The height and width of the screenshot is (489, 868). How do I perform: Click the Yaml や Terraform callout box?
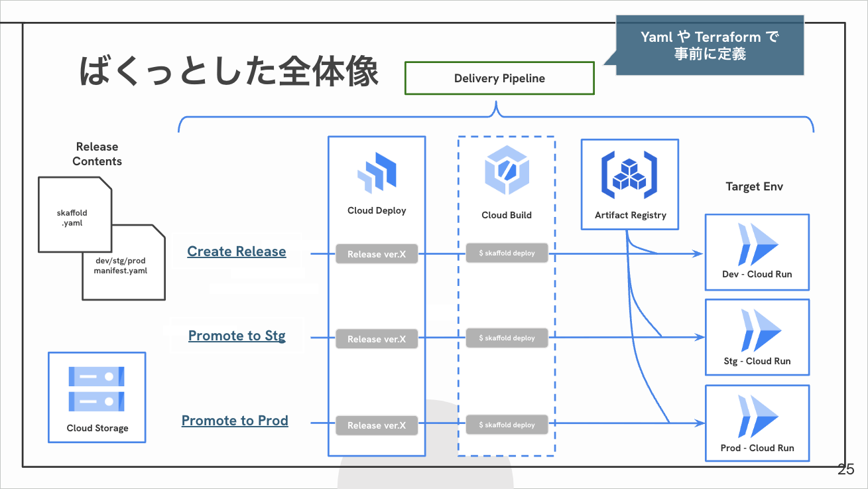pyautogui.click(x=710, y=46)
